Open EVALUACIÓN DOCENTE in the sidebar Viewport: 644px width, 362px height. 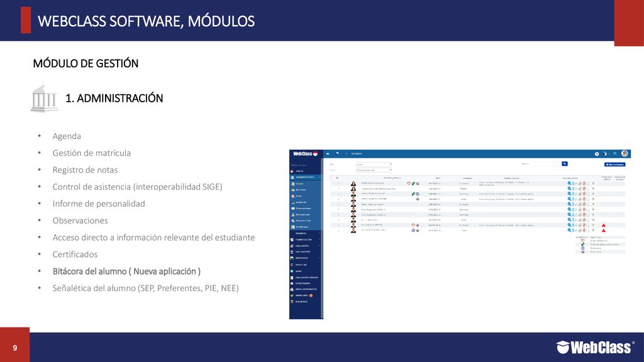coord(307,277)
